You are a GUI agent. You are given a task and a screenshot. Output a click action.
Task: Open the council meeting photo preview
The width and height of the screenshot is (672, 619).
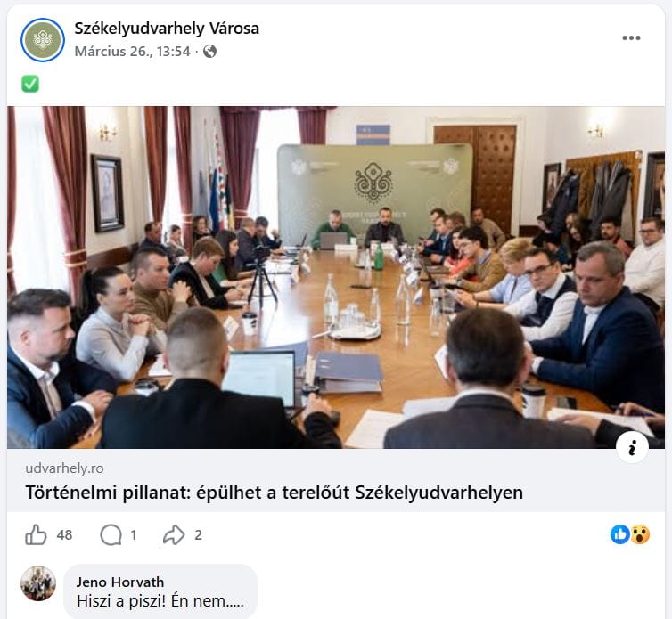(336, 277)
